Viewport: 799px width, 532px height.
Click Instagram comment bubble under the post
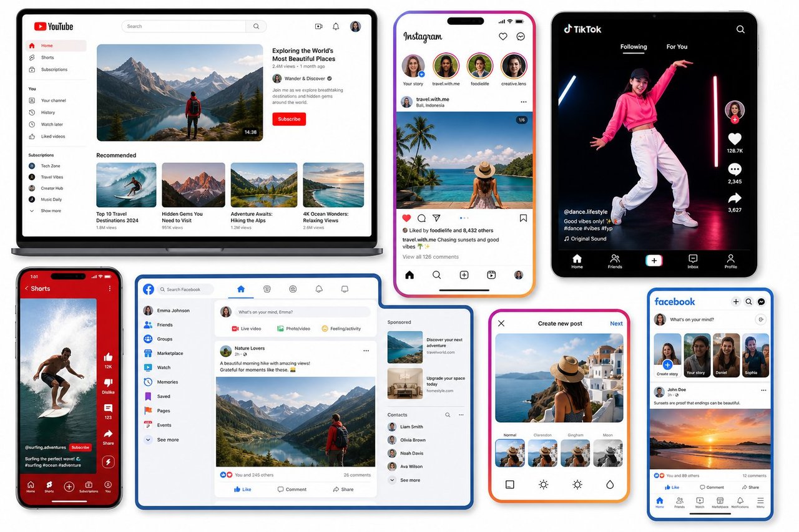[422, 218]
